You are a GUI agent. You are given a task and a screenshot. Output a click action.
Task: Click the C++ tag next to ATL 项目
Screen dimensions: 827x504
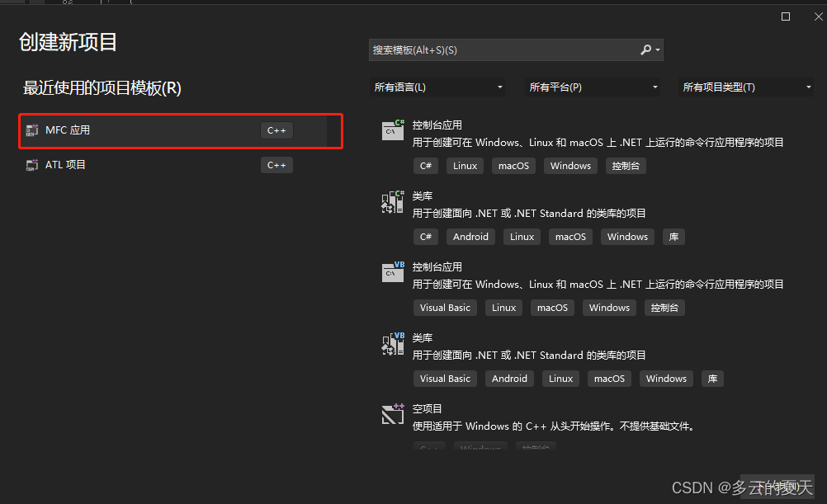[276, 165]
